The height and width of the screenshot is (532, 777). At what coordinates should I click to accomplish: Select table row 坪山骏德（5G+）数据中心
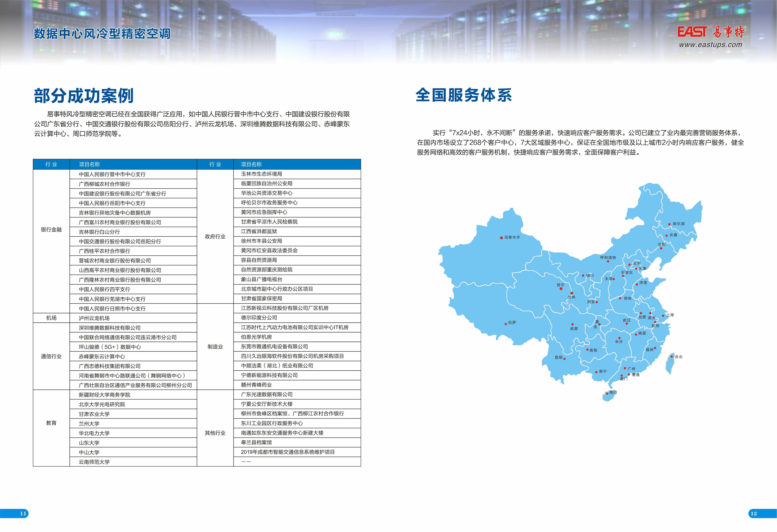(133, 347)
